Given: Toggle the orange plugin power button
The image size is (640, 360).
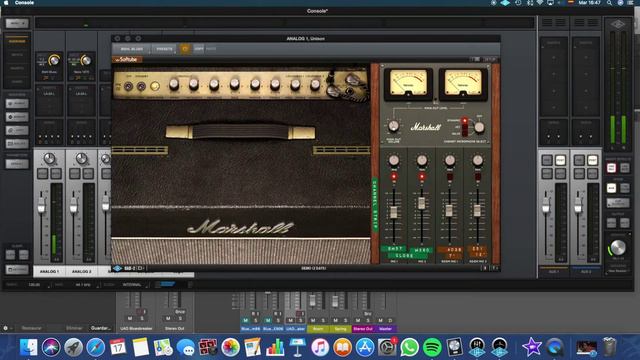Looking at the screenshot, I should click(185, 49).
